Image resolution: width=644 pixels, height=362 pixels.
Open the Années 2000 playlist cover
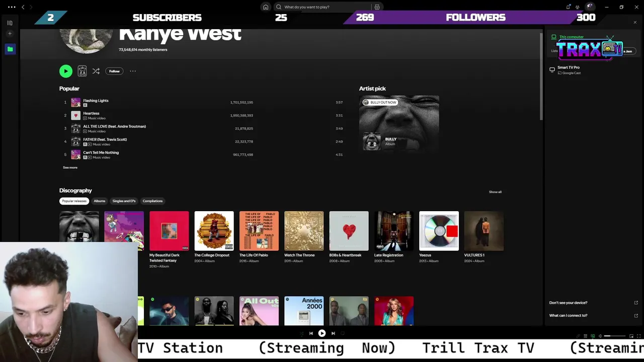[x=304, y=311]
